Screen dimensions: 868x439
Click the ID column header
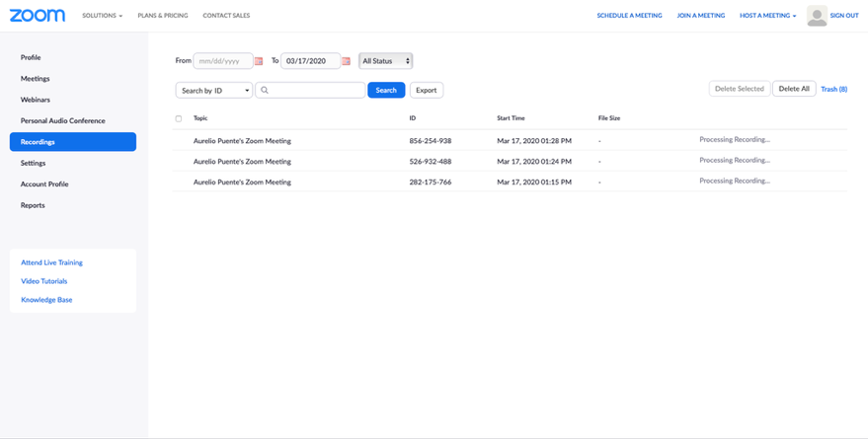(x=413, y=118)
